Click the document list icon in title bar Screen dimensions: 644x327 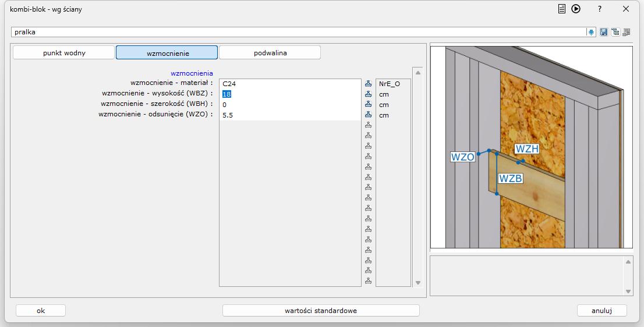tap(562, 9)
